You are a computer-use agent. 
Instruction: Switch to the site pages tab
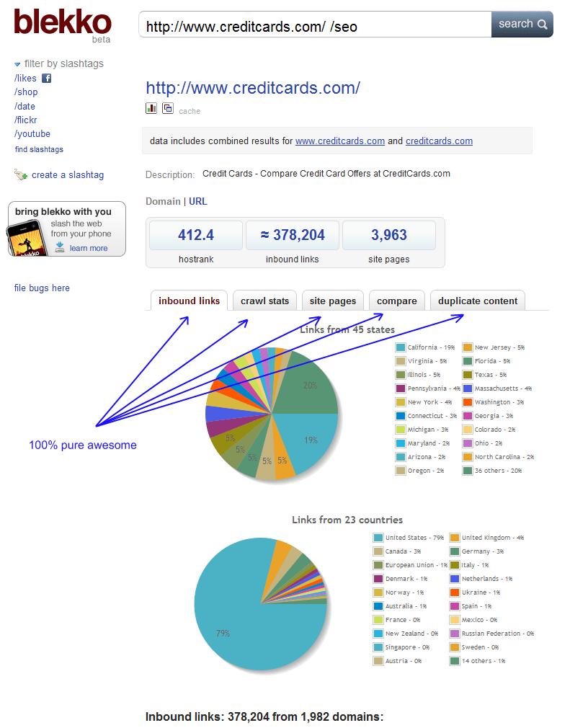coord(333,301)
